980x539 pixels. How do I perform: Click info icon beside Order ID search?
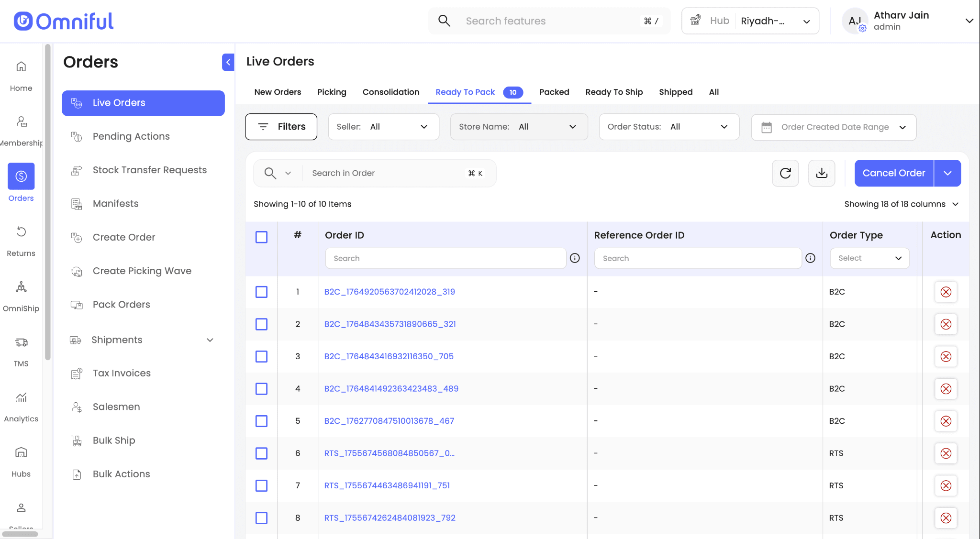point(575,258)
